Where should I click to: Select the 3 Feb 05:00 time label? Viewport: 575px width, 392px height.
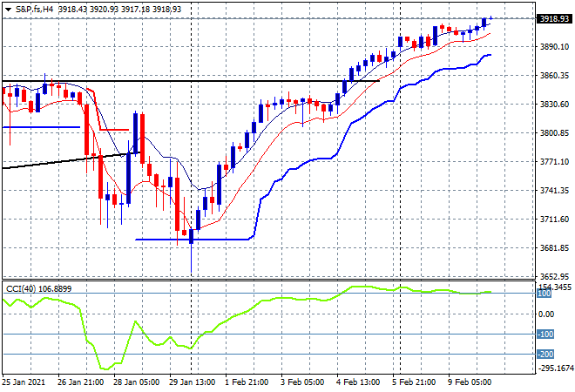[x=302, y=382]
